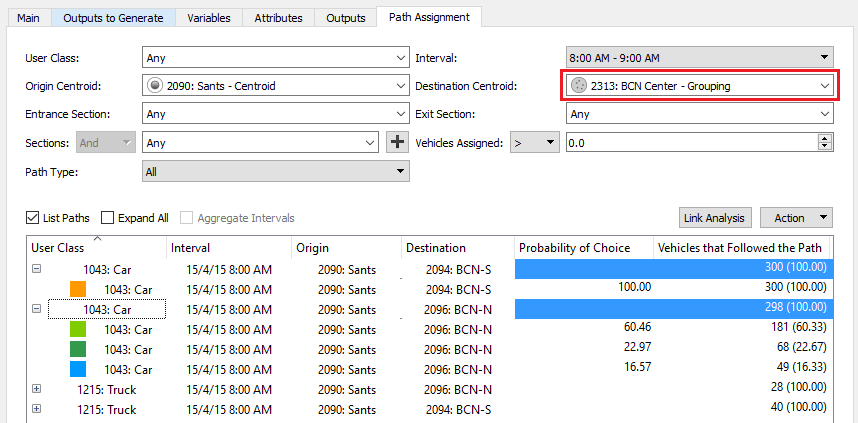Viewport: 858px width, 423px height.
Task: Open the Path Type dropdown
Action: click(x=275, y=172)
